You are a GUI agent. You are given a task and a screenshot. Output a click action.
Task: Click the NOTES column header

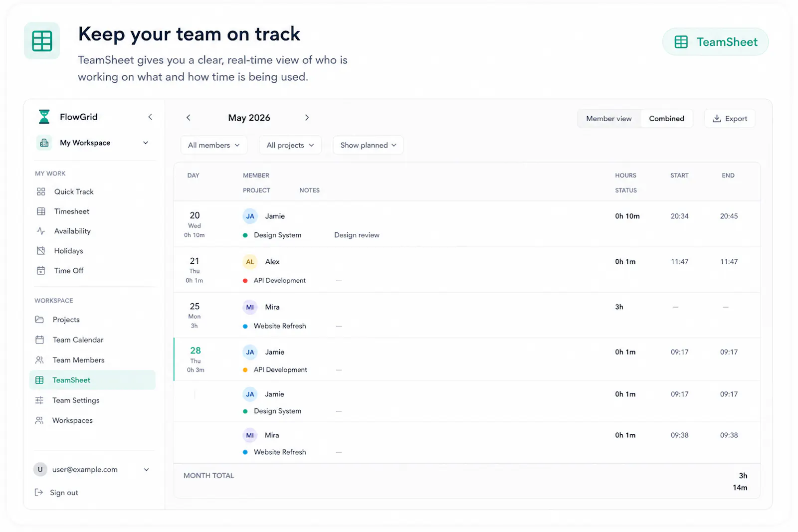click(309, 190)
